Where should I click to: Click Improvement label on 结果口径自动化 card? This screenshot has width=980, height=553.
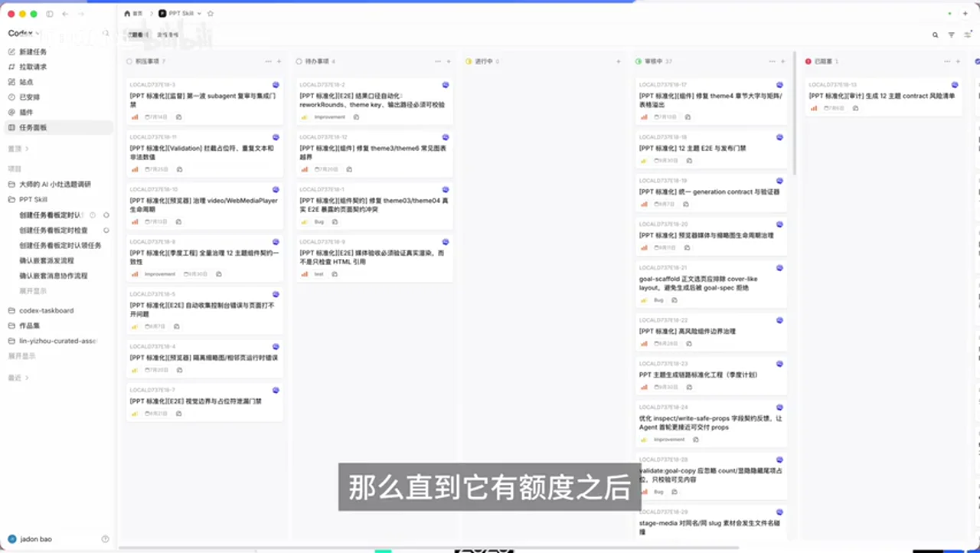[329, 117]
